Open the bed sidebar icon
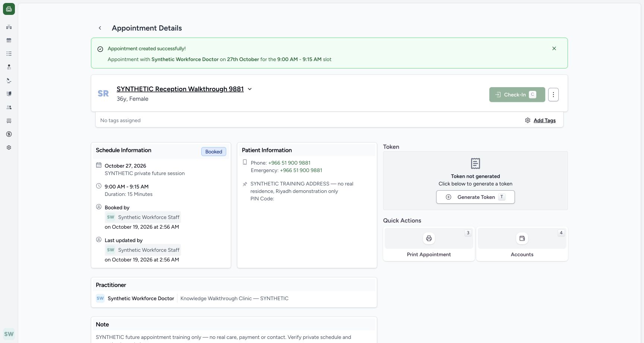 pyautogui.click(x=9, y=121)
